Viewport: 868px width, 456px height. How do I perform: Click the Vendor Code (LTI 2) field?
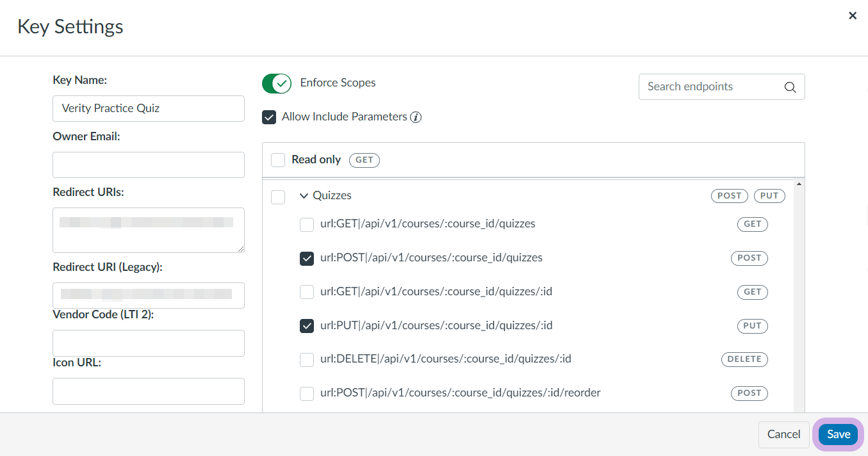(149, 343)
